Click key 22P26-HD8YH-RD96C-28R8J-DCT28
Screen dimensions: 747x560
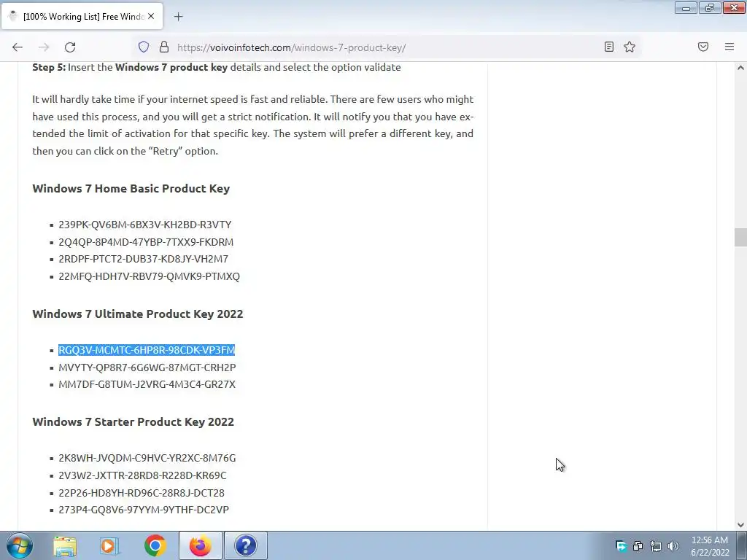pyautogui.click(x=142, y=493)
